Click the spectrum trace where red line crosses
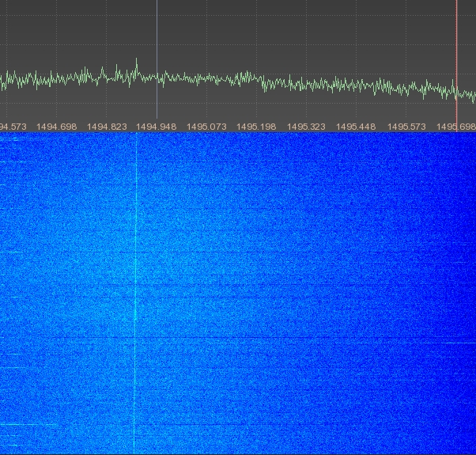476x455 pixels. [x=456, y=93]
